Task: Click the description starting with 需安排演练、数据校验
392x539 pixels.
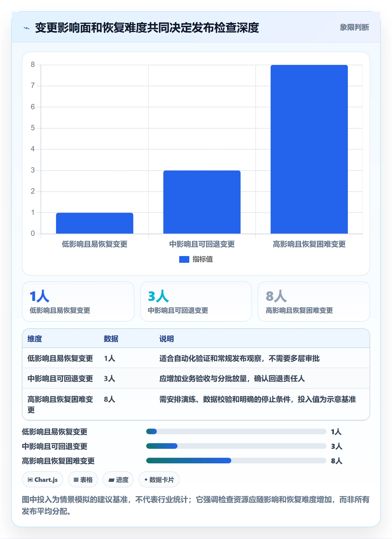Action: (x=258, y=399)
